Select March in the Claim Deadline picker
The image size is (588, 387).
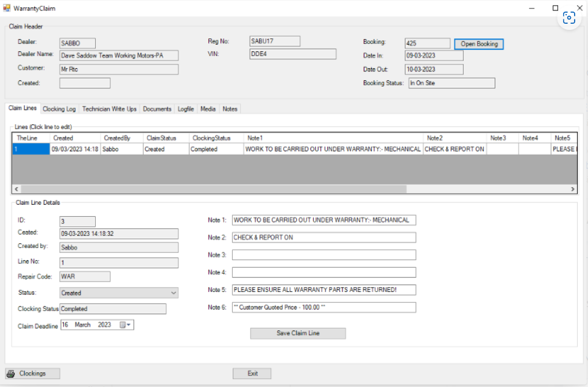82,325
